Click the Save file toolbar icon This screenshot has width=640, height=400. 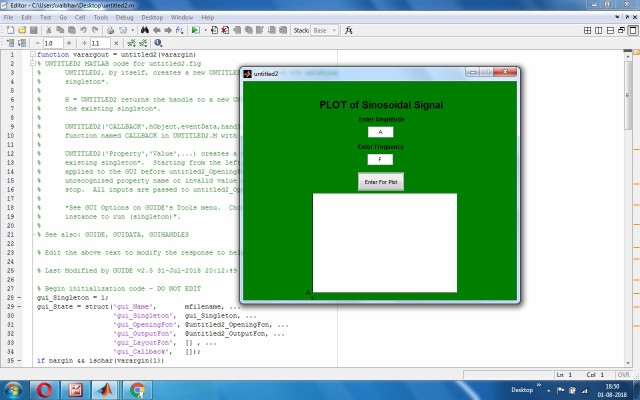click(32, 31)
